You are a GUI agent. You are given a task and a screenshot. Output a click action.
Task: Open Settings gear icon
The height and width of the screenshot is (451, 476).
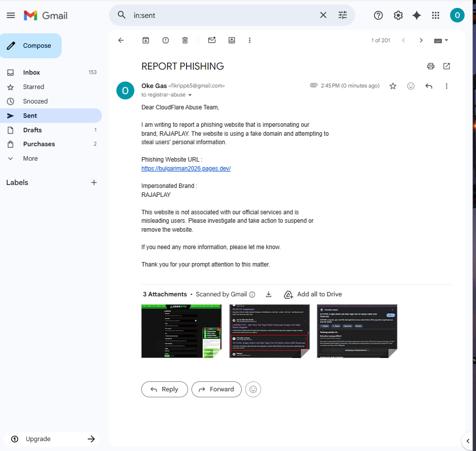pos(398,15)
